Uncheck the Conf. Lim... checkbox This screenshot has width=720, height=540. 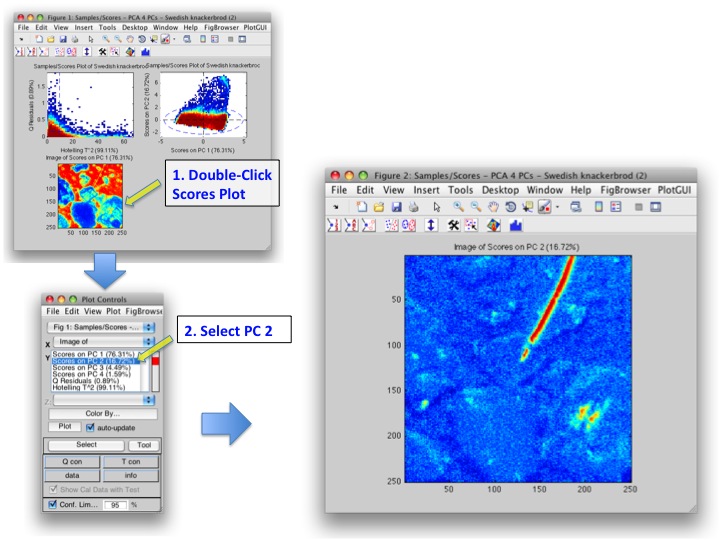point(53,504)
